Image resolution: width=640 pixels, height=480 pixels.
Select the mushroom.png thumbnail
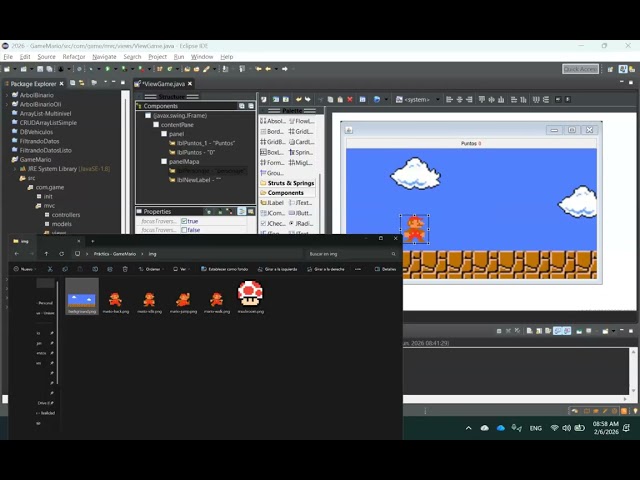click(251, 297)
